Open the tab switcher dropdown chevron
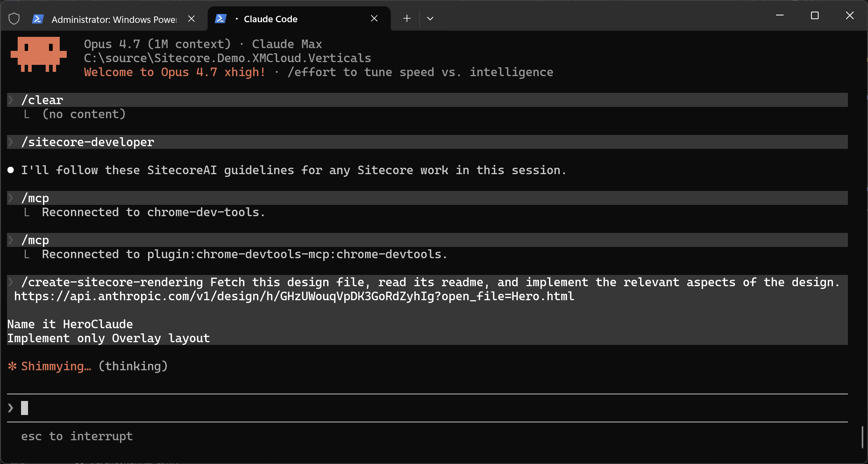The image size is (868, 464). [430, 19]
